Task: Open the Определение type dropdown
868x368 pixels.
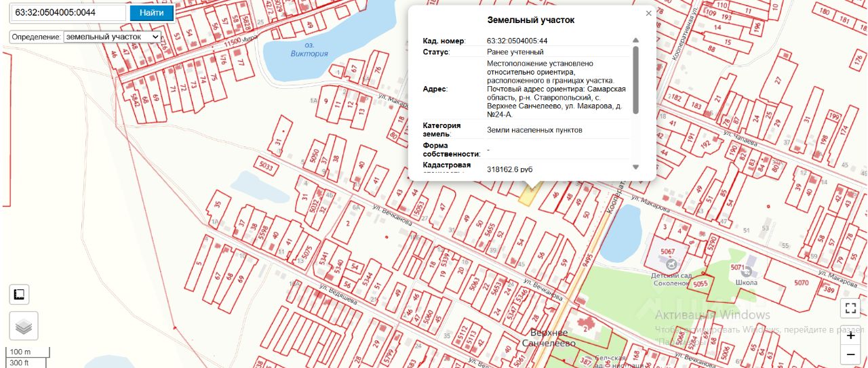Action: point(112,37)
